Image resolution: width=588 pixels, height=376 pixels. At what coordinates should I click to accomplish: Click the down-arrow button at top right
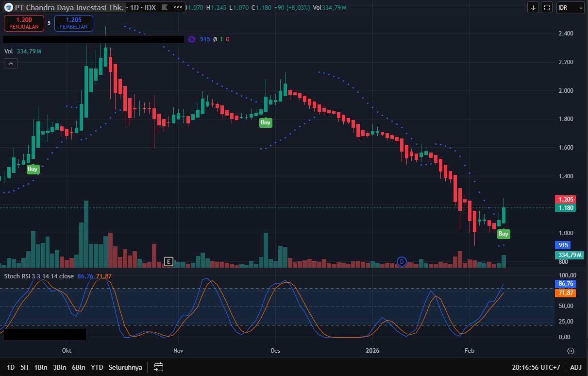(x=534, y=7)
